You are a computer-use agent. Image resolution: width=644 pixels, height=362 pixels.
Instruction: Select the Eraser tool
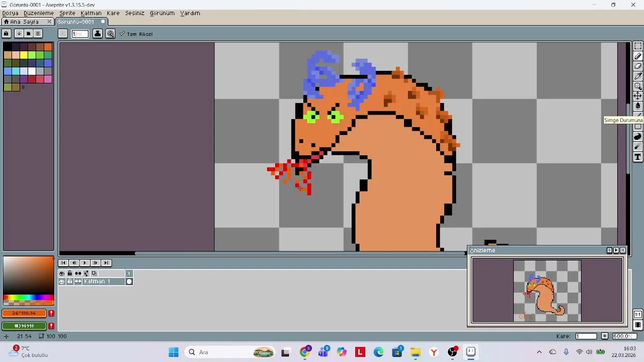[x=638, y=66]
